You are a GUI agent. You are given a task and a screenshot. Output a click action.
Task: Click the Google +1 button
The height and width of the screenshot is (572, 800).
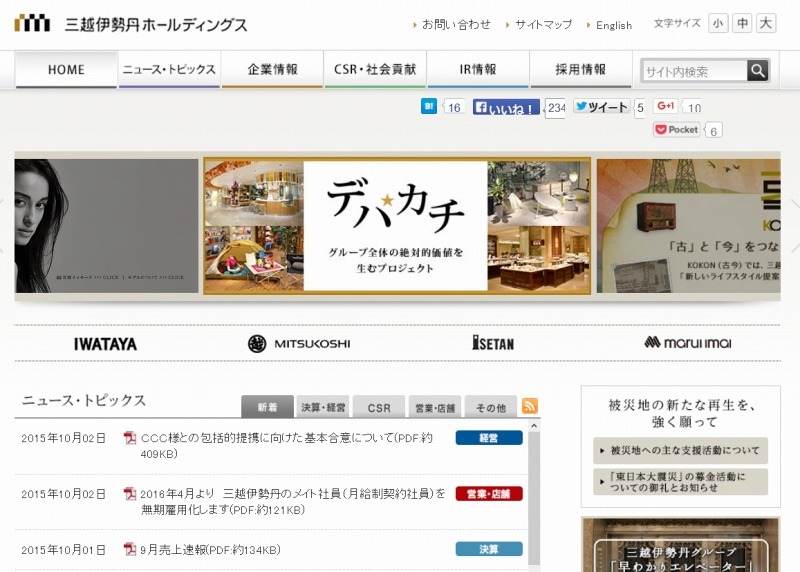[665, 106]
